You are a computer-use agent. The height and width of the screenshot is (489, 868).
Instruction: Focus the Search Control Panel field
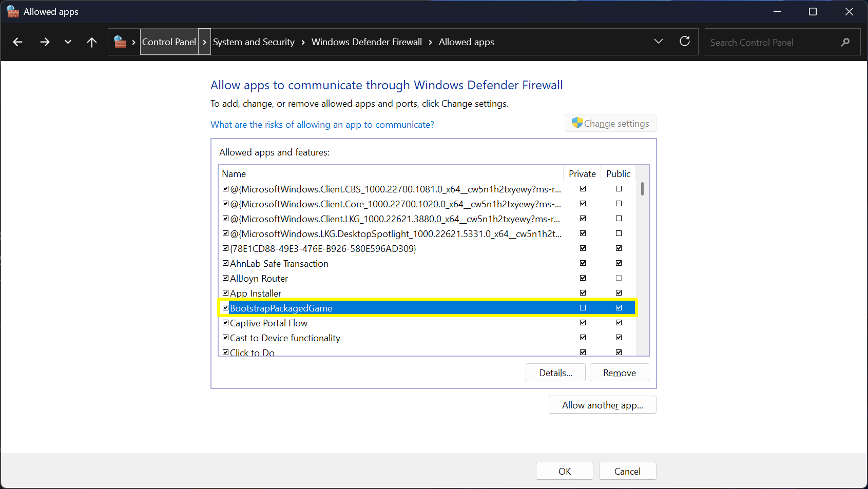[x=782, y=42]
